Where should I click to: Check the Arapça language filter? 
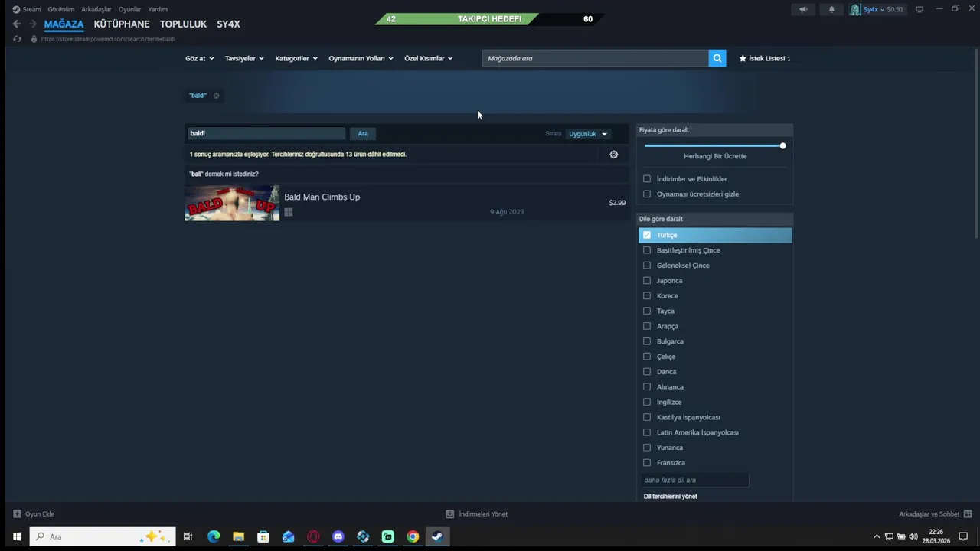coord(647,326)
